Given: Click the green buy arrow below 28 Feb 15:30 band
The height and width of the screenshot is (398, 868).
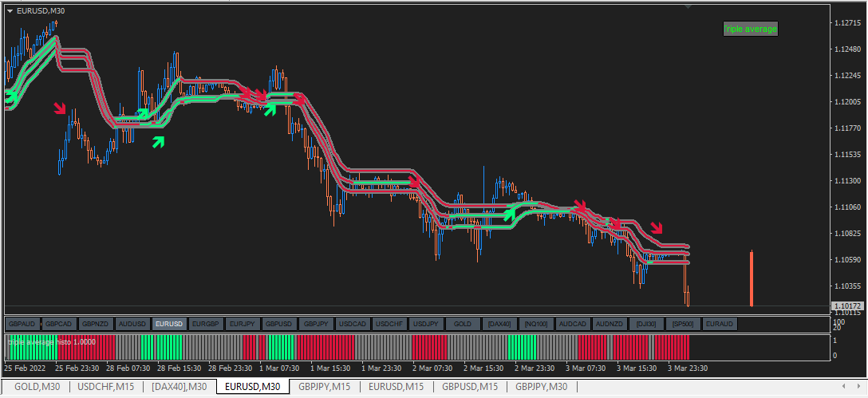Looking at the screenshot, I should click(x=158, y=142).
